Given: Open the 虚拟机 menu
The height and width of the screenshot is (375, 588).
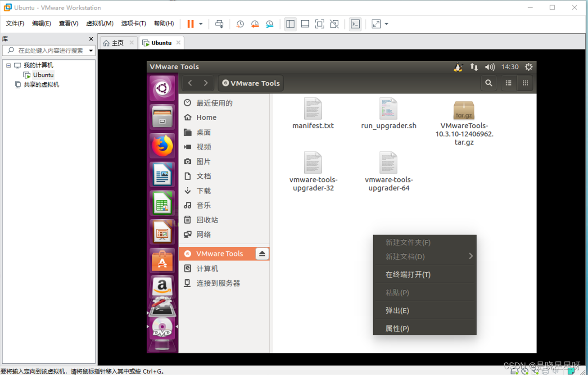Looking at the screenshot, I should pyautogui.click(x=100, y=23).
